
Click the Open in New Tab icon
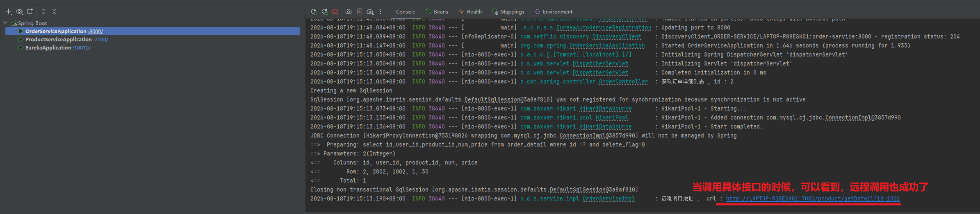[30, 11]
